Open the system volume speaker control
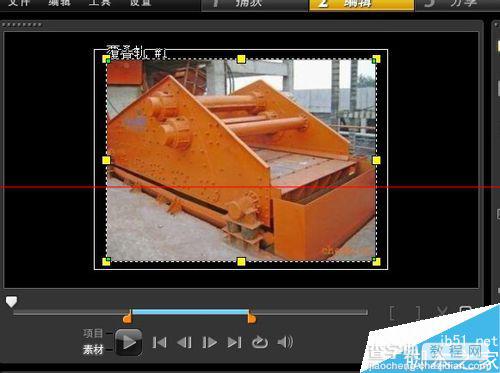This screenshot has width=500, height=373. coord(285,342)
